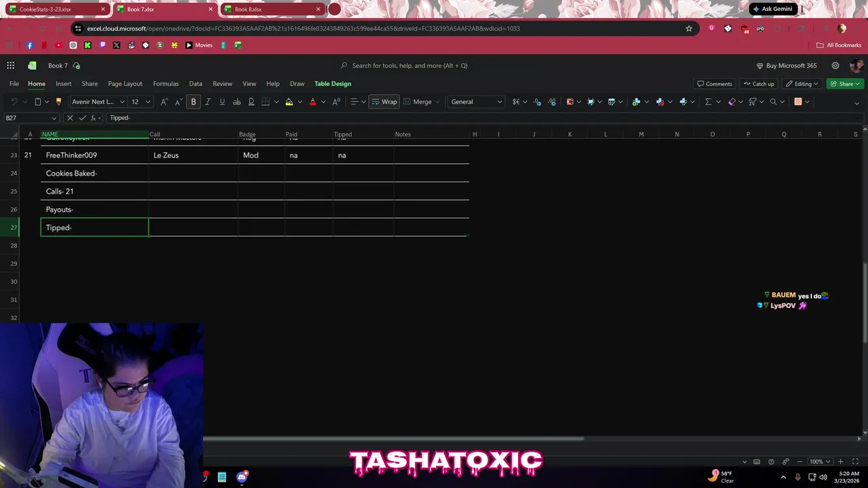Switch to the Insert ribbon tab

(x=63, y=83)
